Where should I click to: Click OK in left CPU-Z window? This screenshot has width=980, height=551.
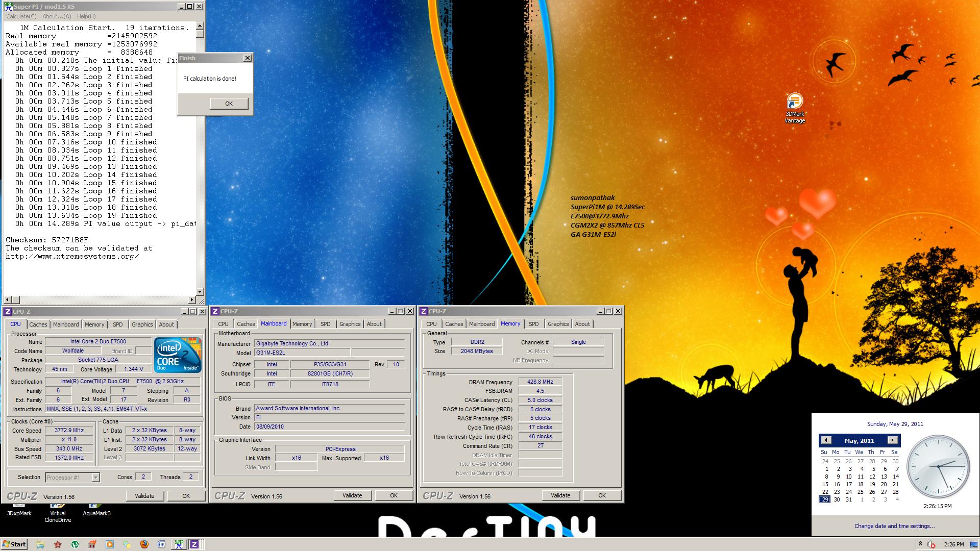coord(186,496)
